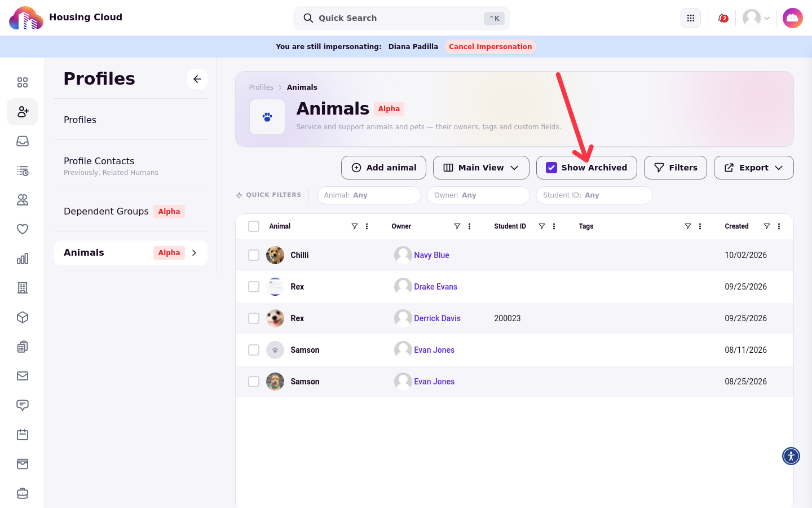Open column menu for Owner column
This screenshot has height=508, width=812.
pos(470,226)
